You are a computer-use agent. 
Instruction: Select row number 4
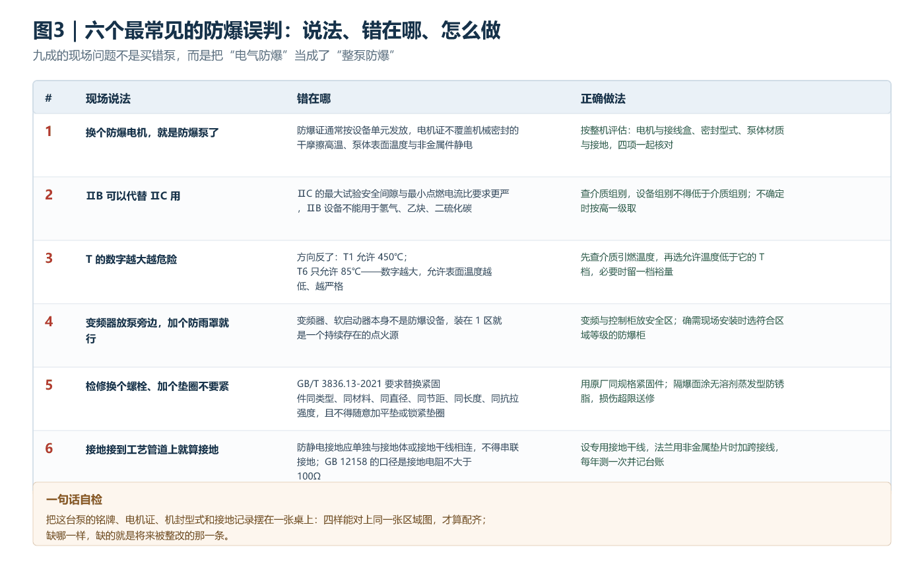(x=49, y=322)
